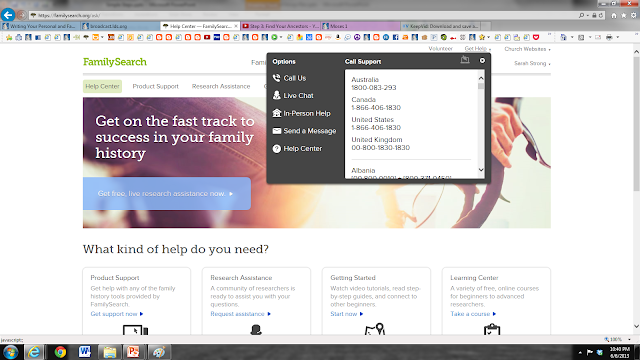Open the Sarah Strong account dropdown
Screen dimensions: 640x360
click(x=532, y=63)
